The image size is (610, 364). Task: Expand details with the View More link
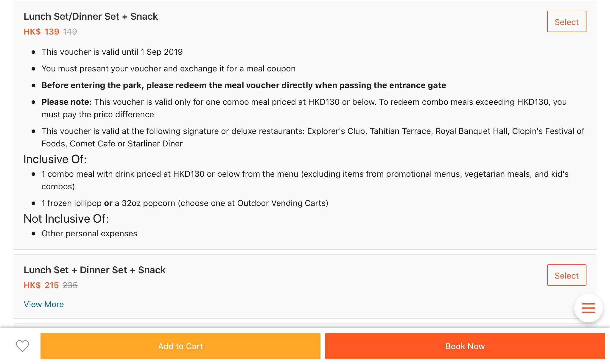(x=44, y=304)
